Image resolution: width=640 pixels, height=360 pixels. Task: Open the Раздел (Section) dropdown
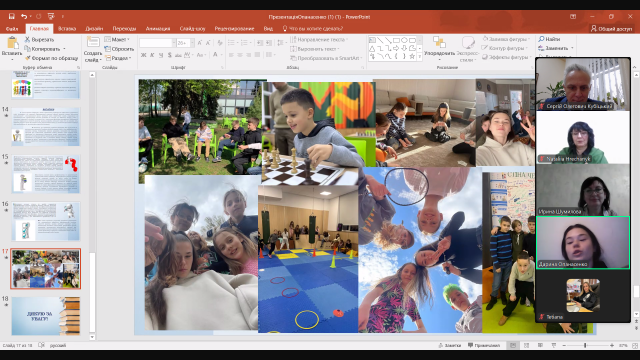click(118, 58)
